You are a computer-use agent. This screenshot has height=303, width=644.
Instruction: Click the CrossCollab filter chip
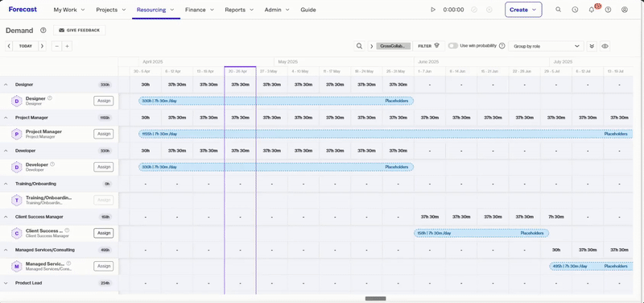[x=394, y=46]
